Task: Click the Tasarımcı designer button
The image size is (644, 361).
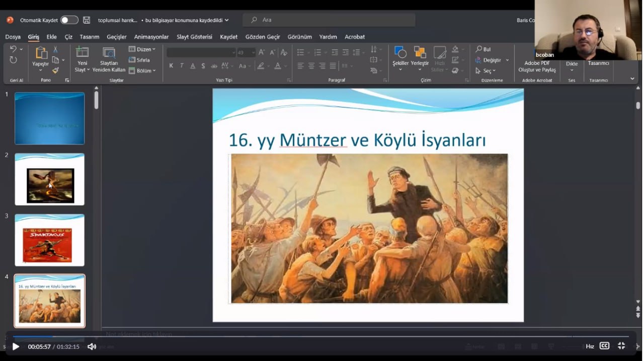Action: 599,63
